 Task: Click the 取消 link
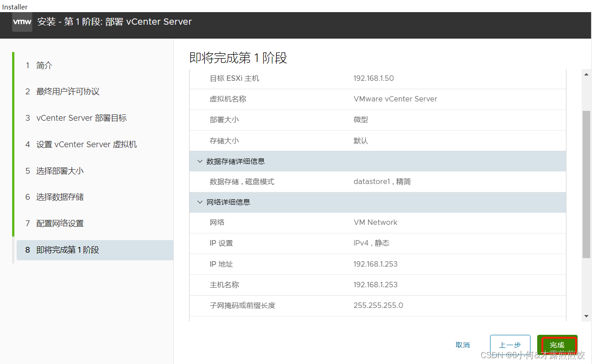[463, 345]
